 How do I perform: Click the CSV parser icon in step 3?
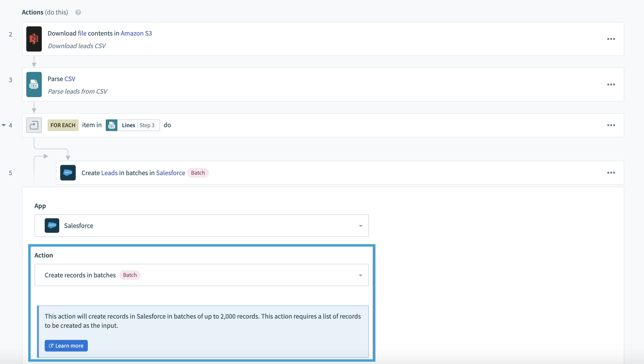[x=34, y=84]
